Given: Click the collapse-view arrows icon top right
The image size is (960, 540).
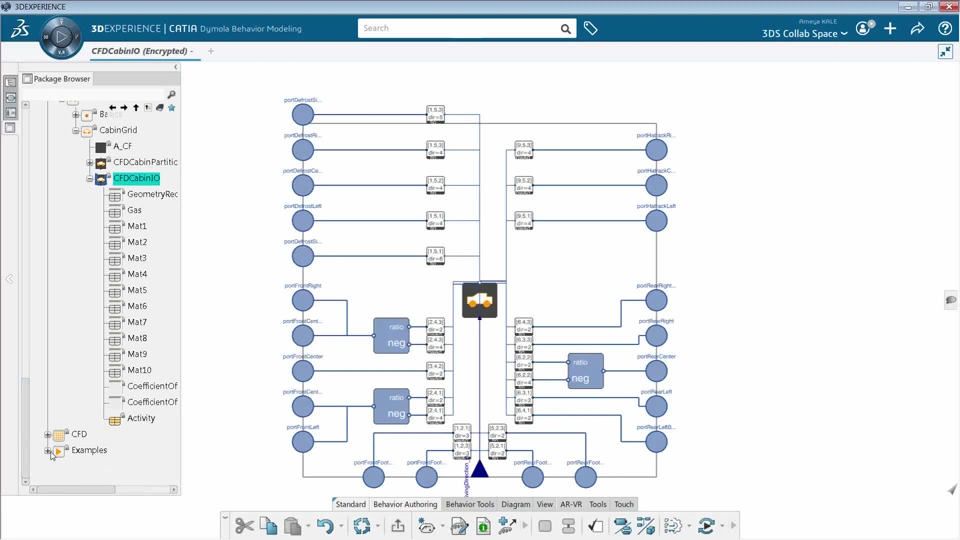Looking at the screenshot, I should tap(945, 51).
